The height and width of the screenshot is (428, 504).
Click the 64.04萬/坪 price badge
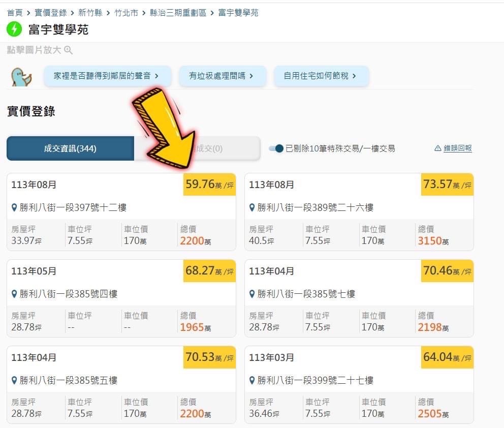coord(447,357)
